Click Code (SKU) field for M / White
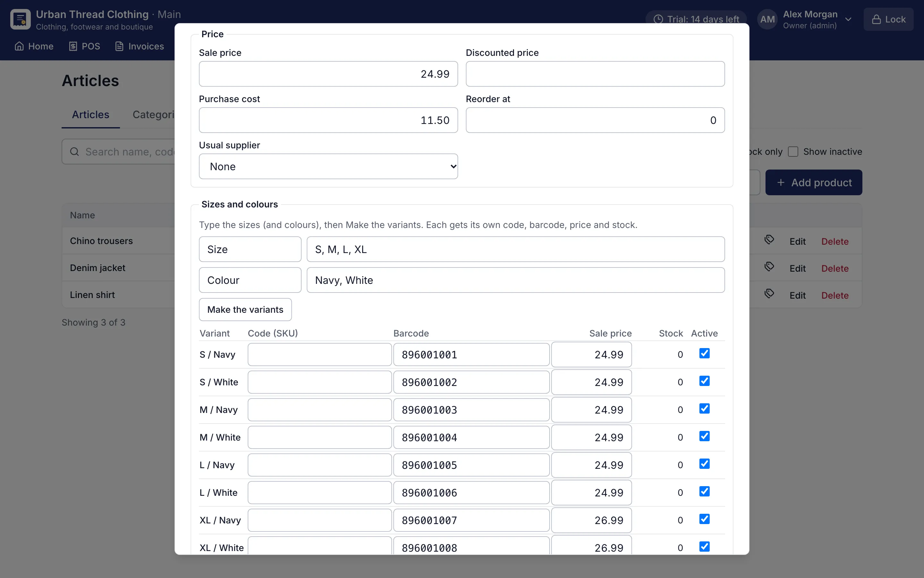 pos(320,437)
